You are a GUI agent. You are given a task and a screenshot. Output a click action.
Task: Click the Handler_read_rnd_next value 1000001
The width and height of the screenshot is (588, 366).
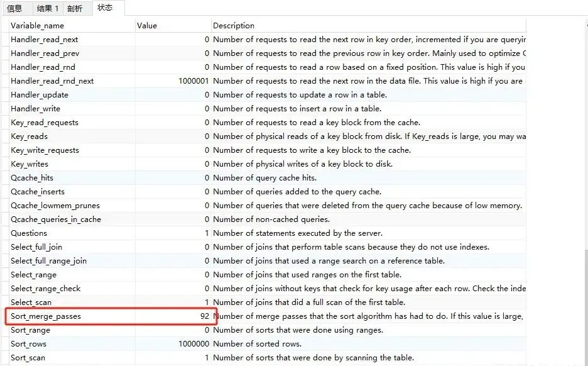click(x=193, y=81)
